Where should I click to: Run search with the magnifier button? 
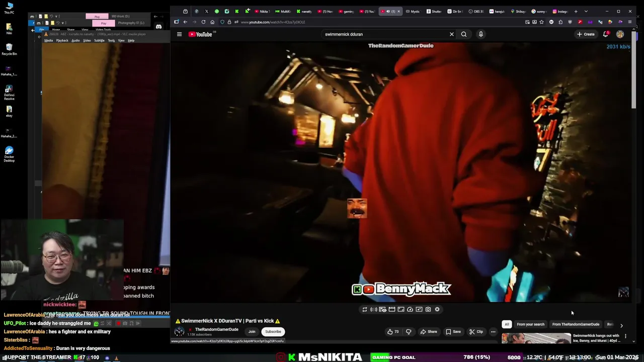coord(464,34)
